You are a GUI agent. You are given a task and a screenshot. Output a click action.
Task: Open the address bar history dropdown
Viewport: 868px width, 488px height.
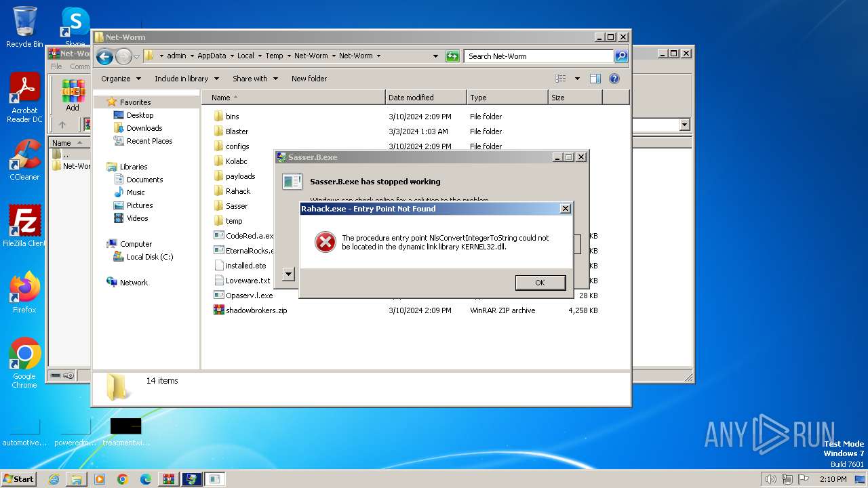(x=435, y=56)
